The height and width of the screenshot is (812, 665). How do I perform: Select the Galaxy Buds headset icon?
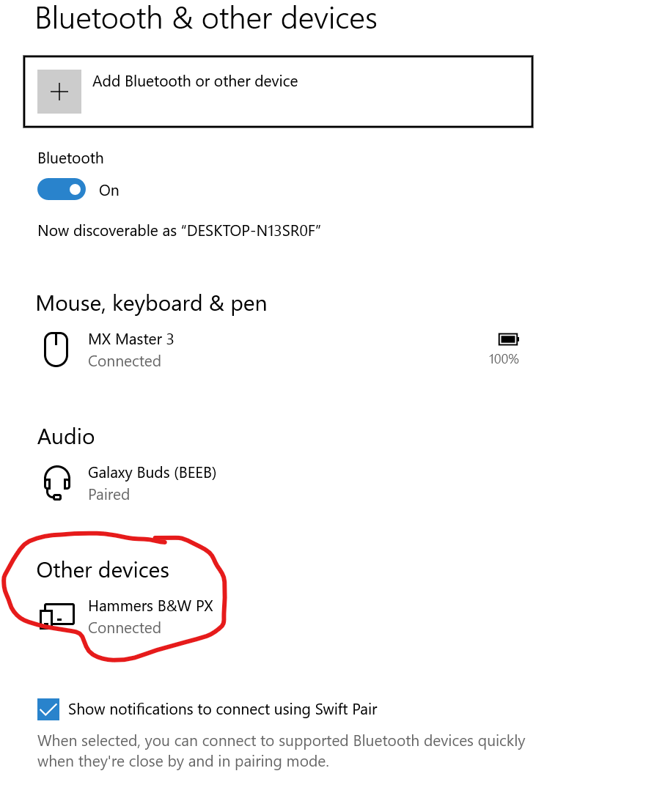tap(56, 483)
